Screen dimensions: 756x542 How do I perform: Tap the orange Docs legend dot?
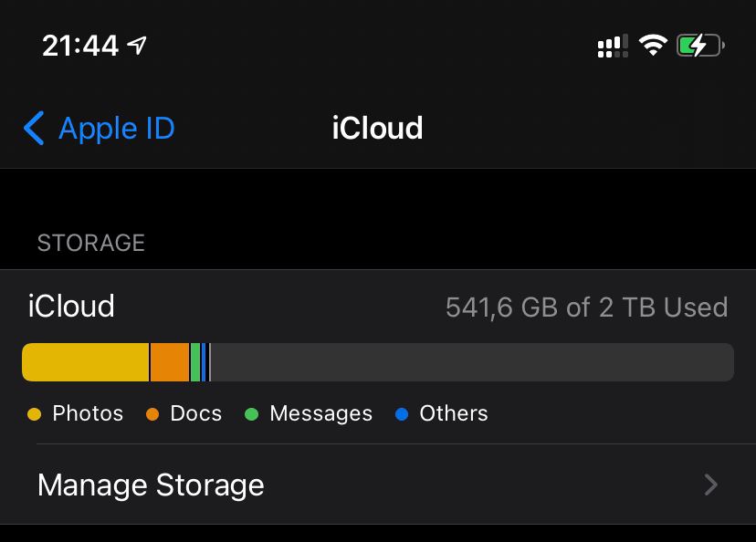point(152,414)
